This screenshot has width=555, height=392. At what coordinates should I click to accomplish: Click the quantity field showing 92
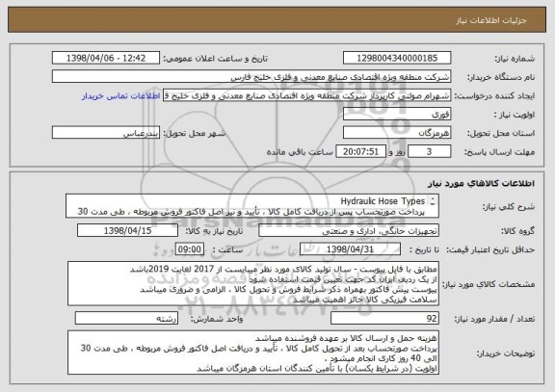coord(384,318)
